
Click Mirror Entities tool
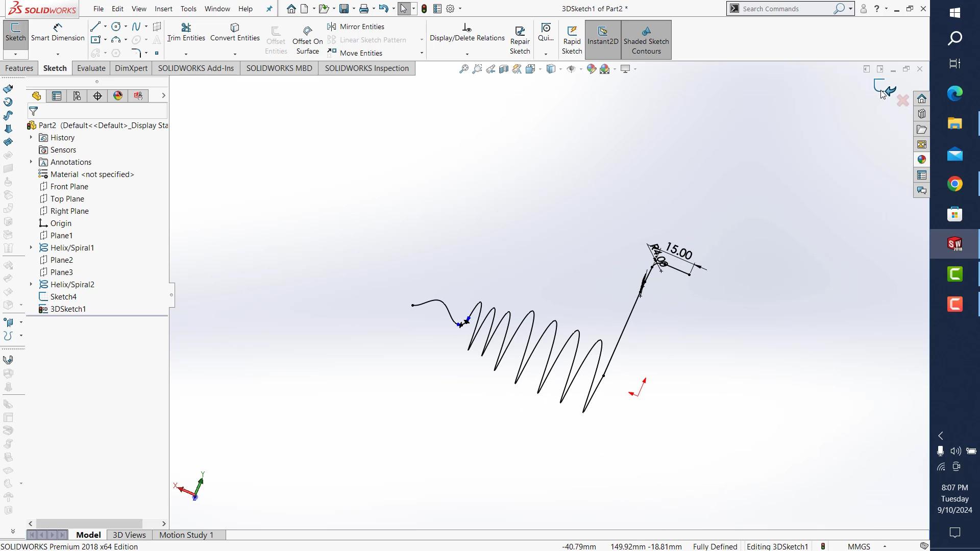click(356, 27)
